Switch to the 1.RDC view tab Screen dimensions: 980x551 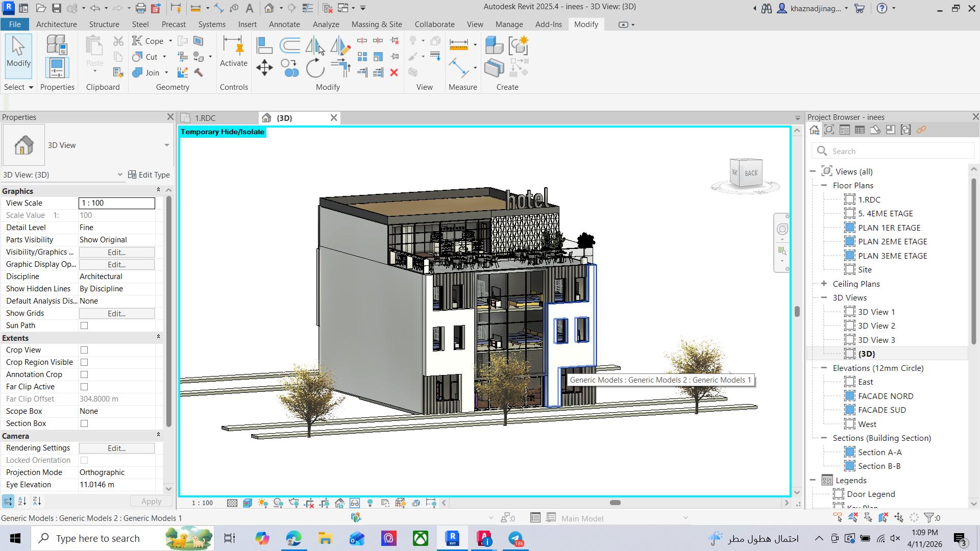tap(205, 118)
